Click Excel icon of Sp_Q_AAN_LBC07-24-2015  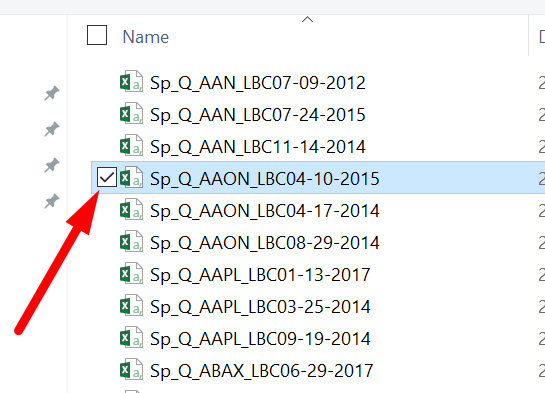[131, 114]
